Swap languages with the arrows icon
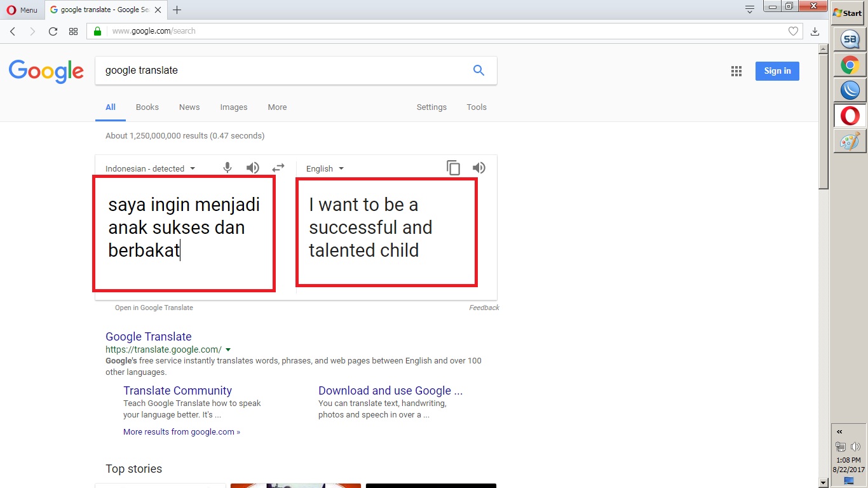The image size is (868, 488). 278,168
